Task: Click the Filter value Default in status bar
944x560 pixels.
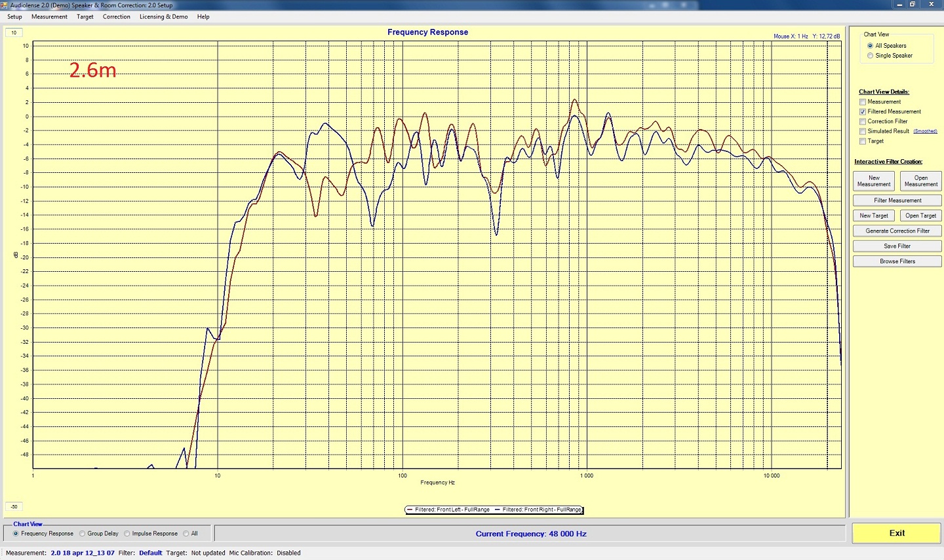Action: 150,553
